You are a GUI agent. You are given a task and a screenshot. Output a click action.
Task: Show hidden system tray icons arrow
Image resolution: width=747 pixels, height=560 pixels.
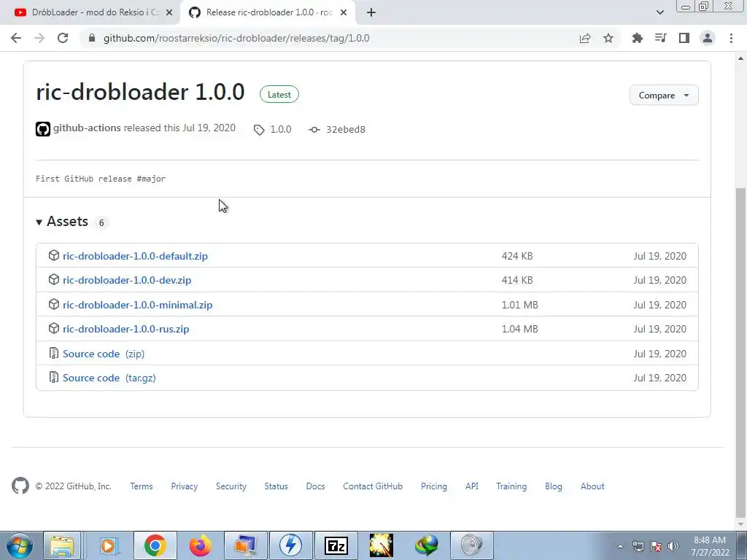pos(620,546)
